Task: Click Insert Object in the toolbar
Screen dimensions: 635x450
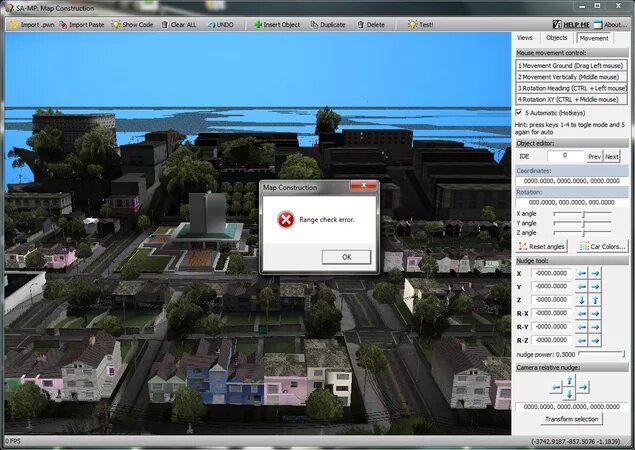Action: (277, 25)
